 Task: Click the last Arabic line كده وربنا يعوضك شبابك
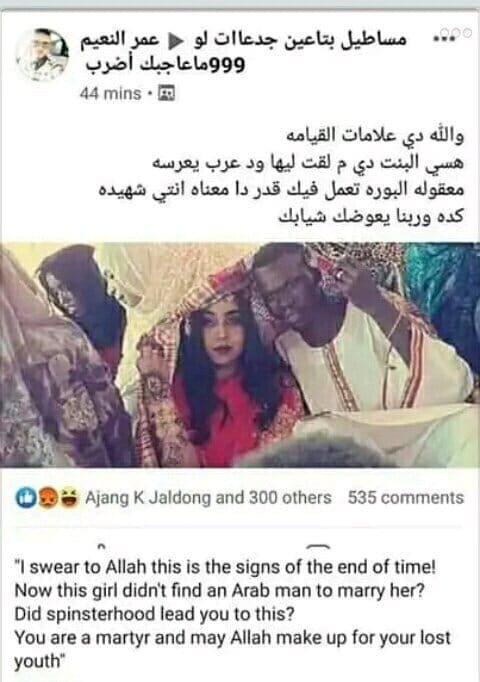pos(371,216)
